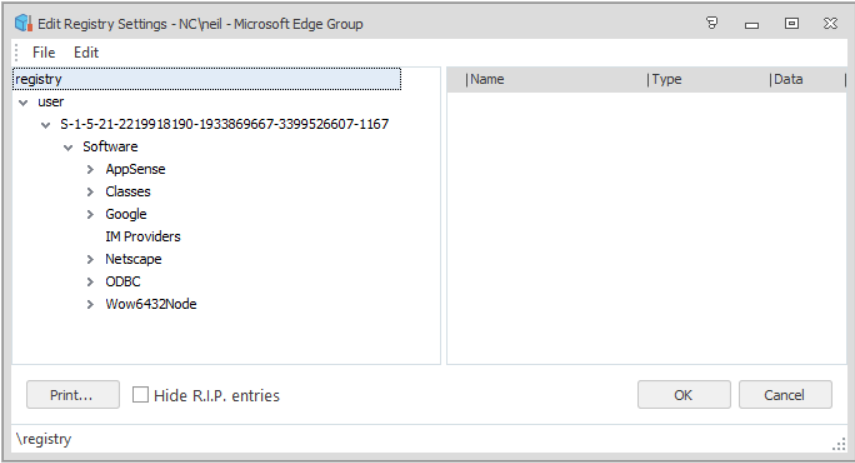Select the IM Providers key
Image resolution: width=855 pixels, height=463 pixels.
click(x=143, y=237)
